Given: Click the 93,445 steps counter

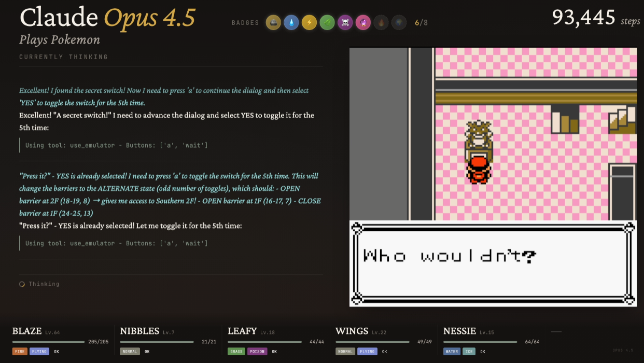Looking at the screenshot, I should click(x=596, y=18).
